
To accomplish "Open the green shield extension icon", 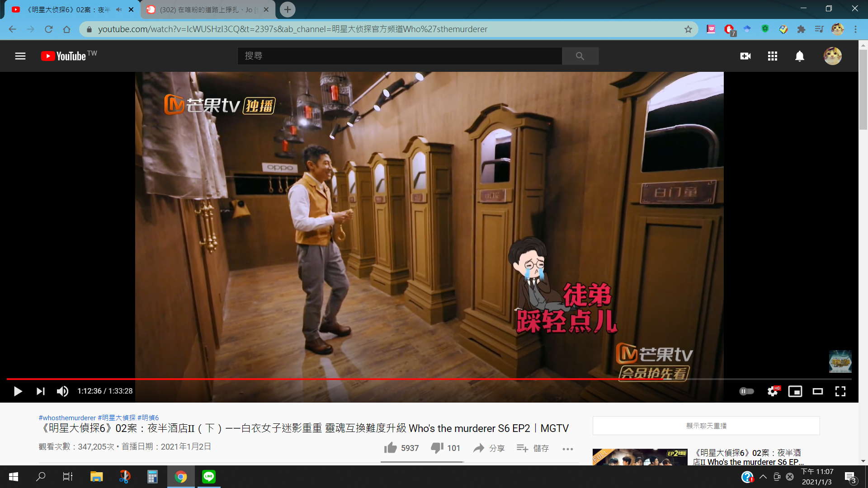I will pyautogui.click(x=765, y=29).
